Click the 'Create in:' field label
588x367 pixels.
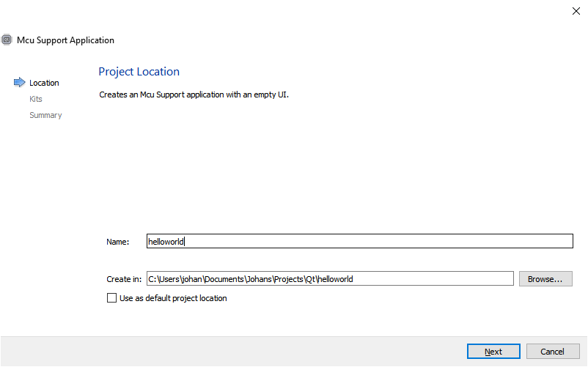coord(123,279)
